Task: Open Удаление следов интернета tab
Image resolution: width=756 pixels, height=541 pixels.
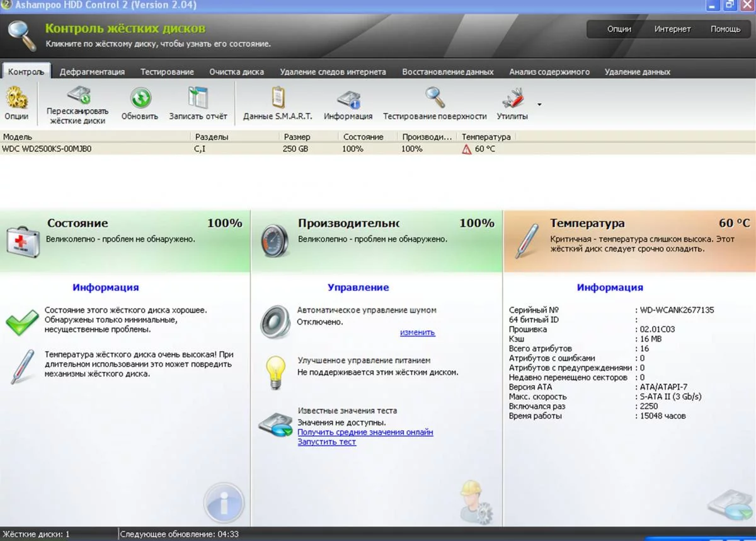Action: [x=333, y=72]
